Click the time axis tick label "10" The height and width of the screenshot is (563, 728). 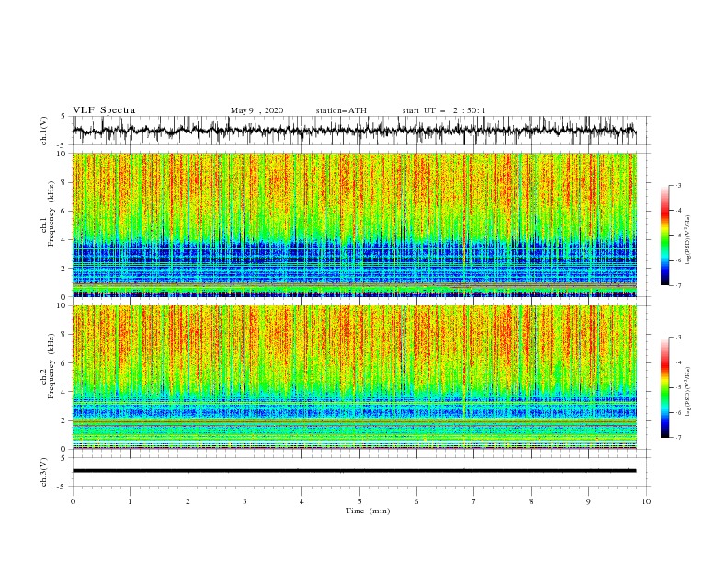[646, 501]
